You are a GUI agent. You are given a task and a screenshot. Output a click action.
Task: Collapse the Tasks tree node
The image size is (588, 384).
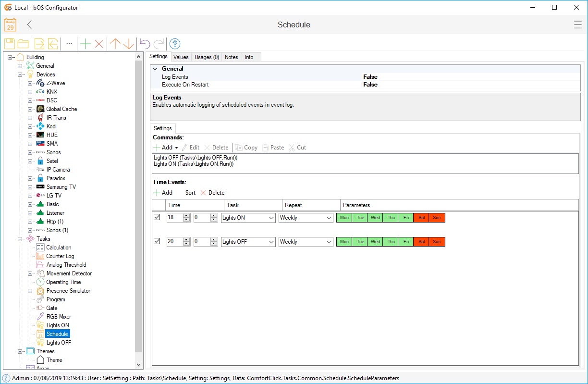click(x=20, y=239)
